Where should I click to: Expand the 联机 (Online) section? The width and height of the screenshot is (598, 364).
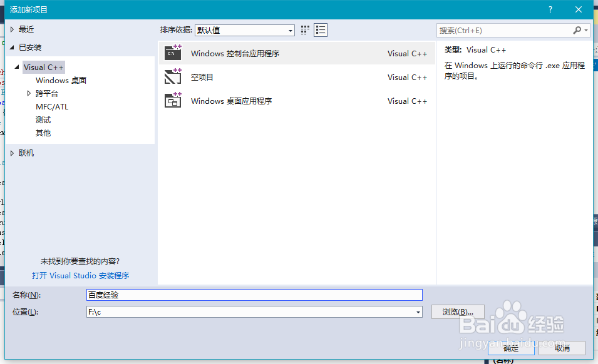[12, 153]
